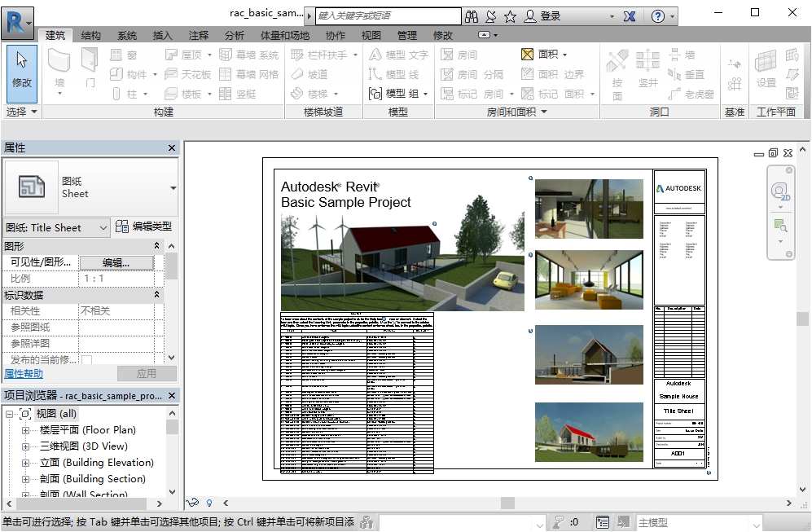Click the Shaft (竖井) opening tool
This screenshot has width=812, height=532.
pyautogui.click(x=647, y=68)
